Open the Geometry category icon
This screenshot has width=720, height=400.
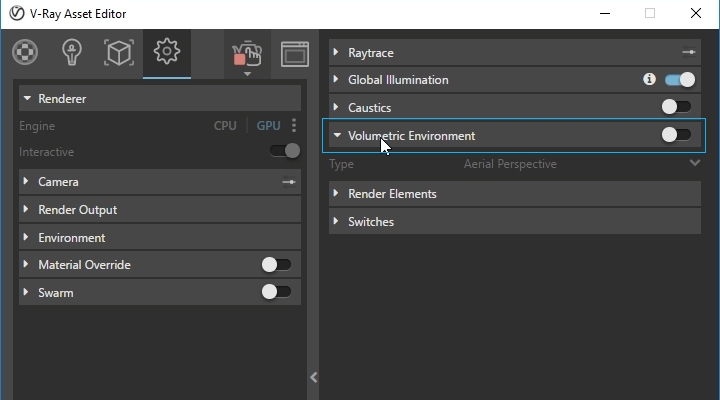(119, 52)
